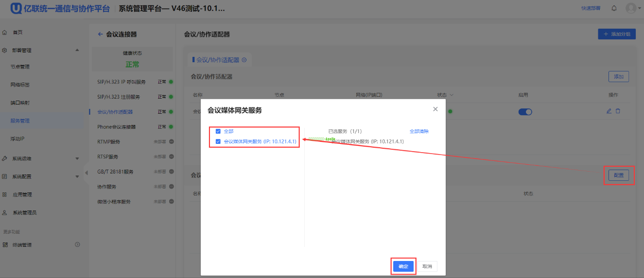Image resolution: width=644 pixels, height=278 pixels.
Task: Click the 确定 button in dialog
Action: 403,266
